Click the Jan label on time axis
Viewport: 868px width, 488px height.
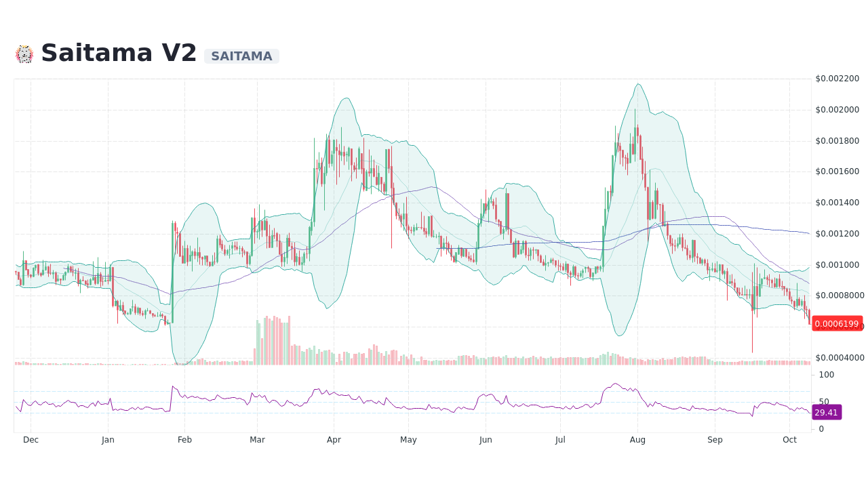[x=108, y=440]
